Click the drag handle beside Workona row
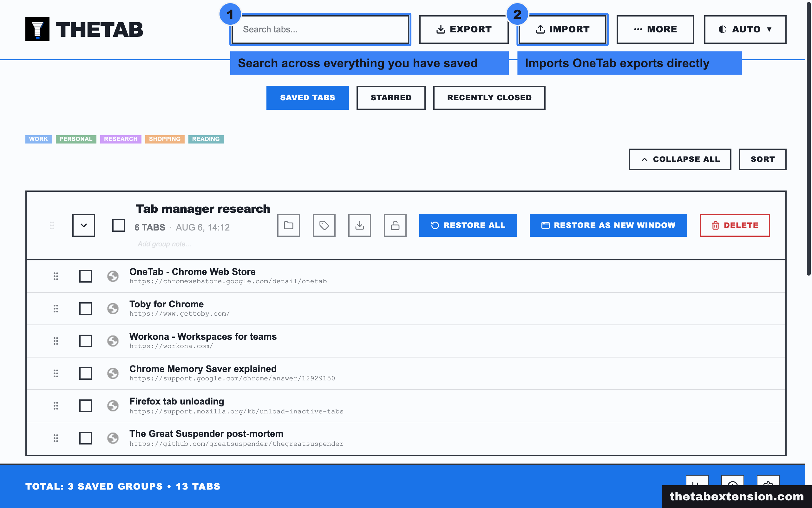 56,341
